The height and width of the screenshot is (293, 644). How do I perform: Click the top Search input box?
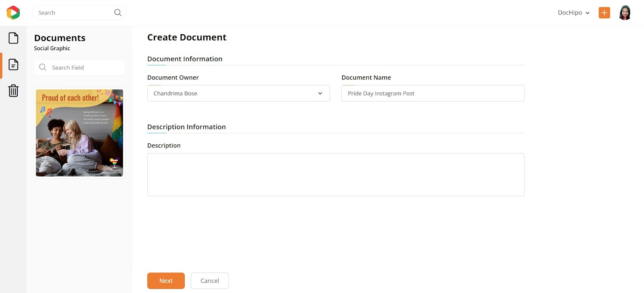click(x=79, y=12)
